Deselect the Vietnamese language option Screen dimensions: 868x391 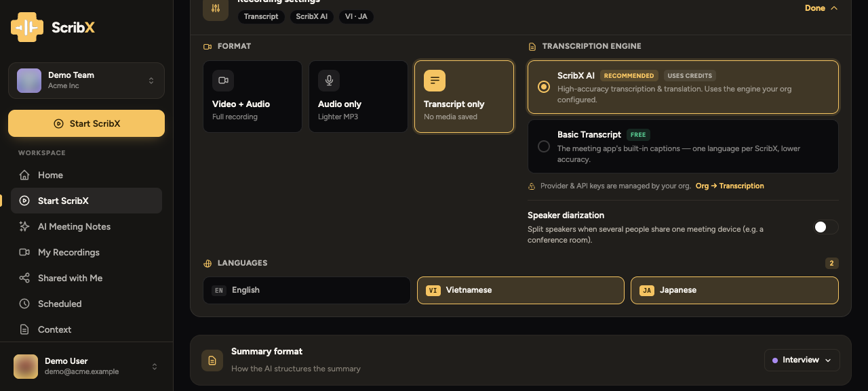pyautogui.click(x=520, y=290)
